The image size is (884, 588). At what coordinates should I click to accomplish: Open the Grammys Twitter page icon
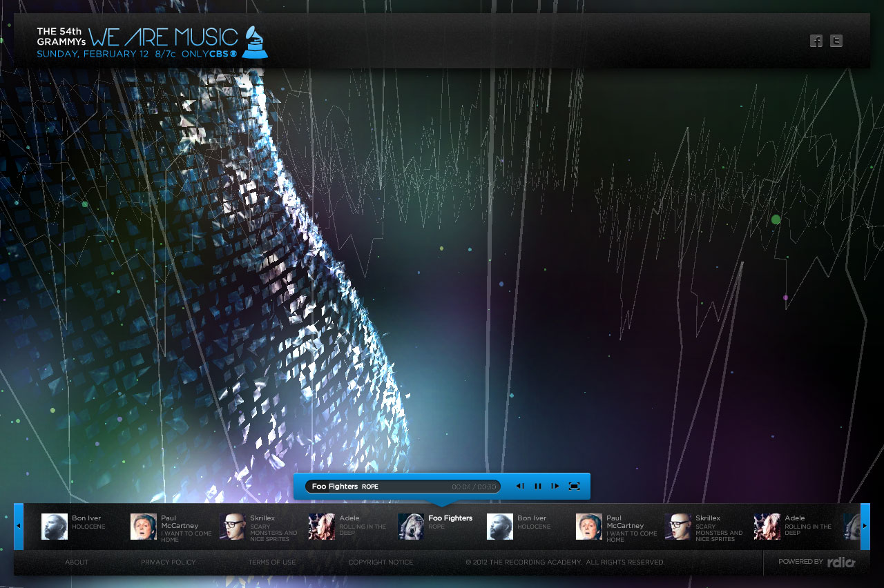(836, 41)
